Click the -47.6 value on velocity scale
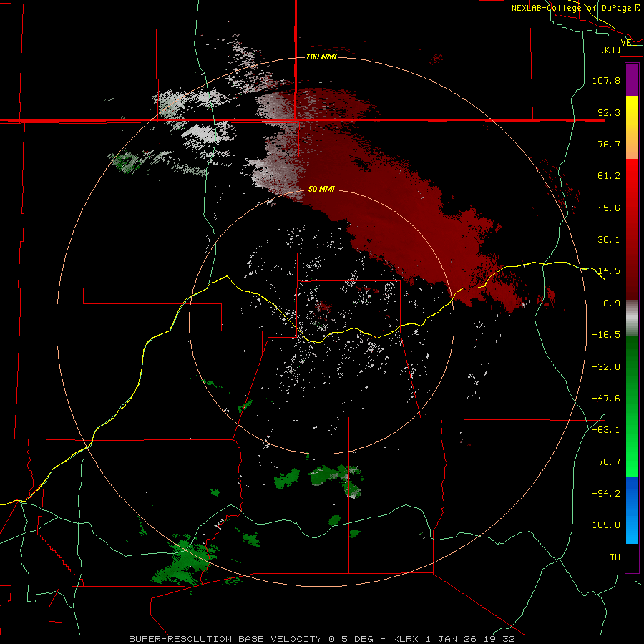 pos(606,399)
